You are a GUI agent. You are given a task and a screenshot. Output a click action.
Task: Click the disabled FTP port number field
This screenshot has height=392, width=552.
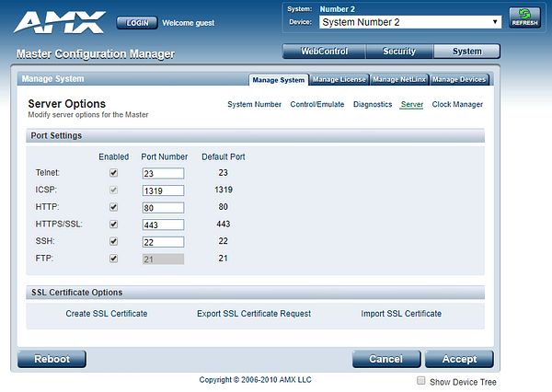(163, 259)
